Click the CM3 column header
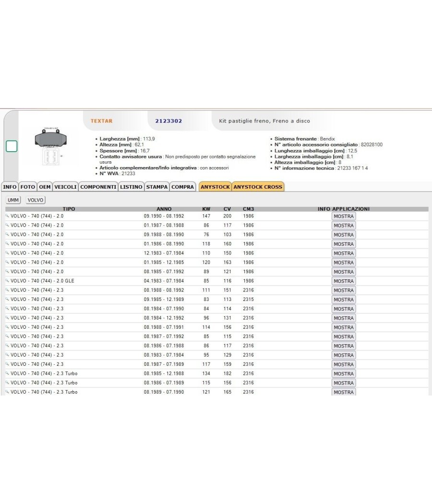 pyautogui.click(x=249, y=209)
